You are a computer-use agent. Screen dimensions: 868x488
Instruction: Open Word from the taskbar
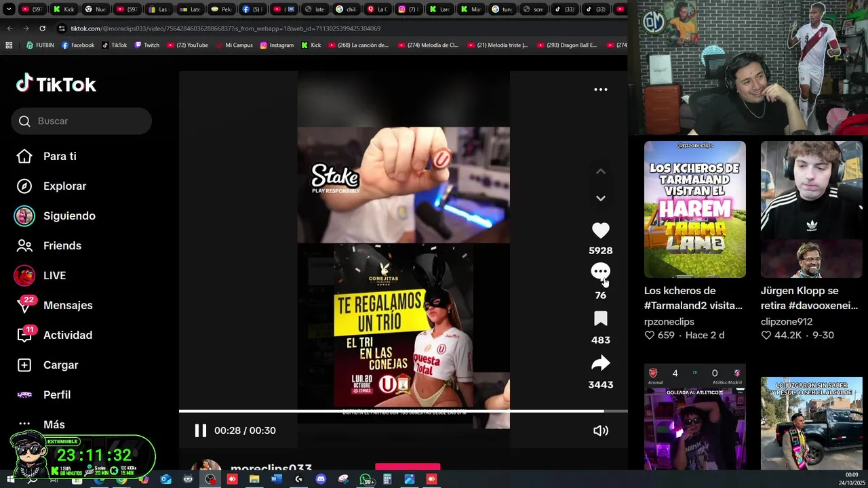276,479
